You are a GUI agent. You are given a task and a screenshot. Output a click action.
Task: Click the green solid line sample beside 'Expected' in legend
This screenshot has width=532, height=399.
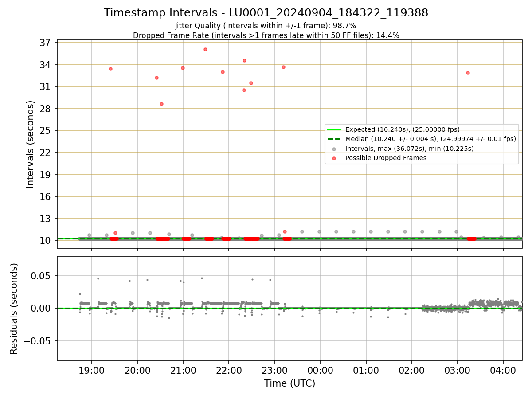click(335, 130)
